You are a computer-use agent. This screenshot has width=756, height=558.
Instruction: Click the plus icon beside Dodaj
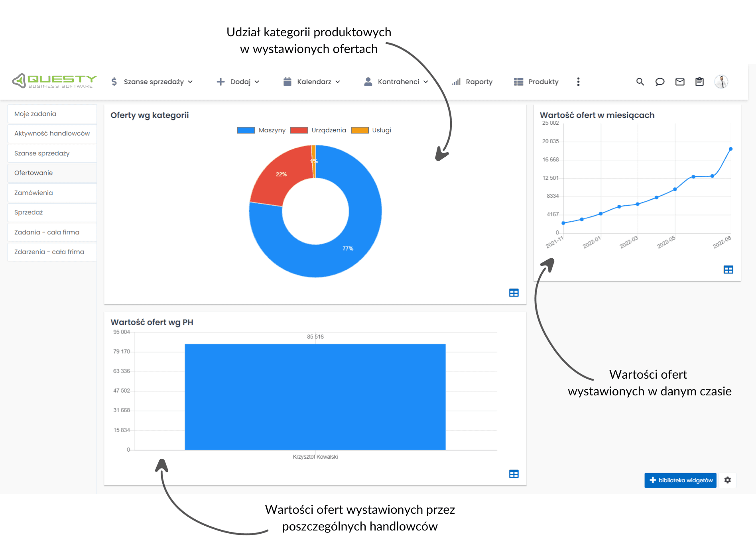(x=220, y=82)
